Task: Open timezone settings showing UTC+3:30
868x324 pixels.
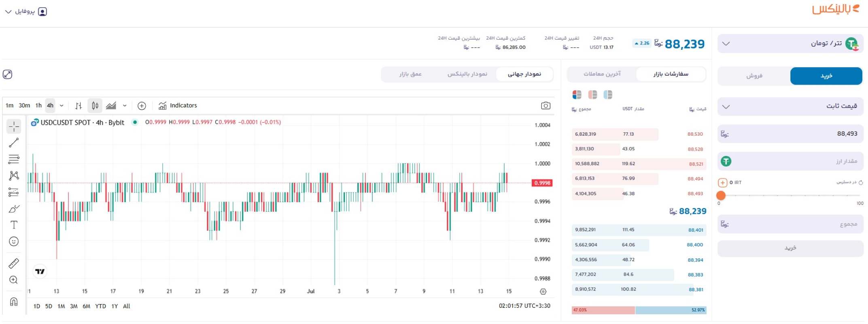Action: tap(524, 306)
